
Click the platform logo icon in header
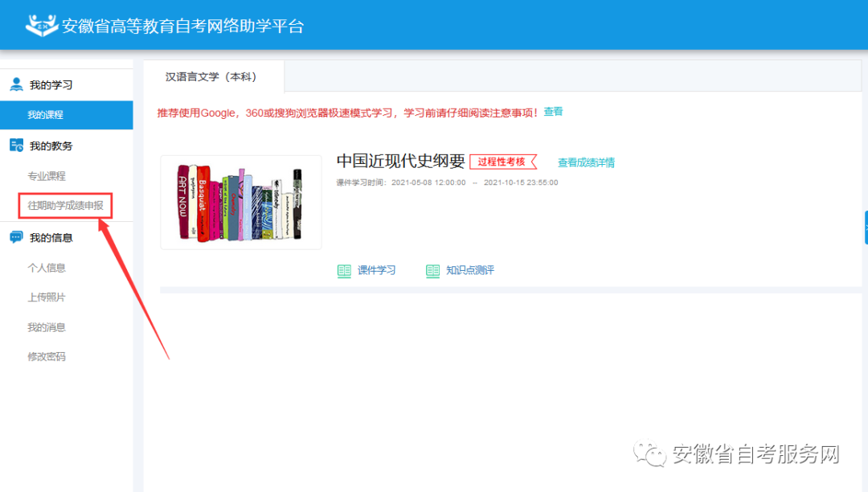(42, 24)
